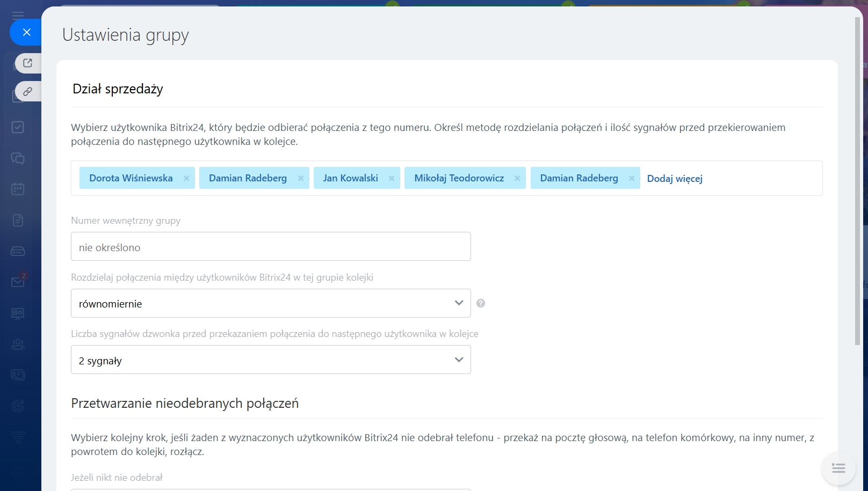Open the 2 sygnały ring count dropdown
The width and height of the screenshot is (868, 491).
point(271,360)
